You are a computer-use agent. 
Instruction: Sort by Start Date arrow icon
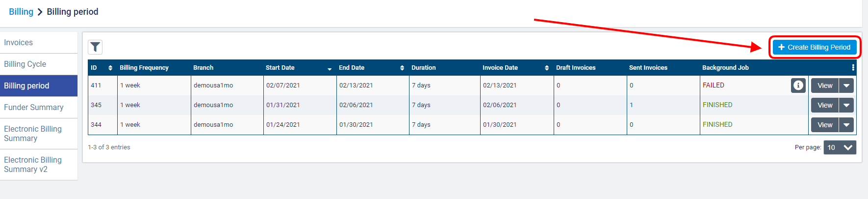[x=330, y=68]
